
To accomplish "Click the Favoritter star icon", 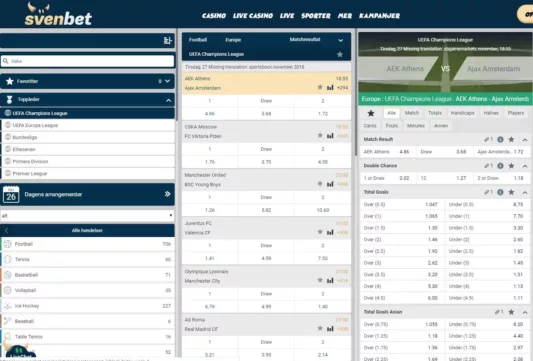I will [10, 81].
